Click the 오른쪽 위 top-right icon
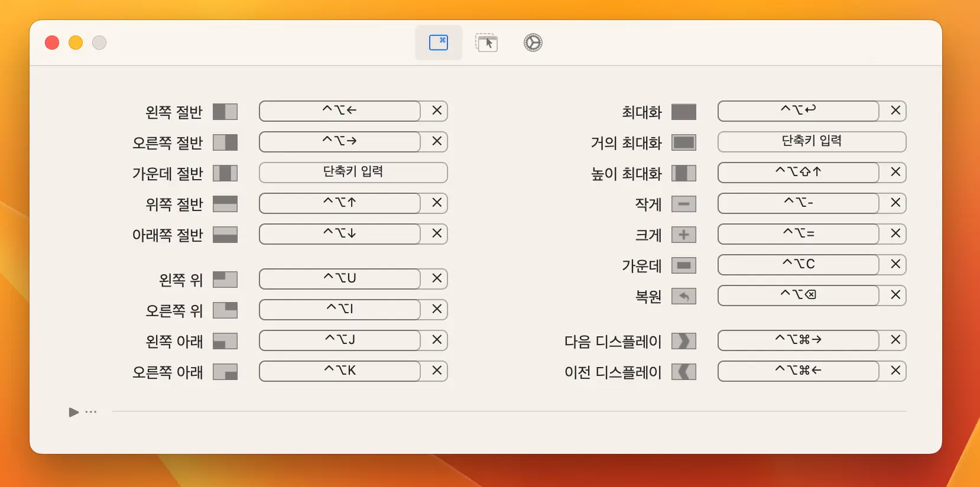Screen dimensions: 980x487 coord(225,310)
